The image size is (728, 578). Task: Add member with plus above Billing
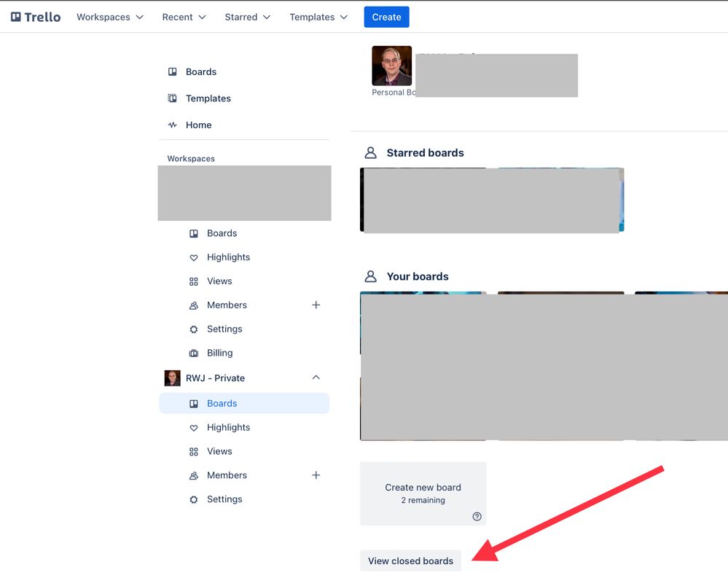[316, 305]
